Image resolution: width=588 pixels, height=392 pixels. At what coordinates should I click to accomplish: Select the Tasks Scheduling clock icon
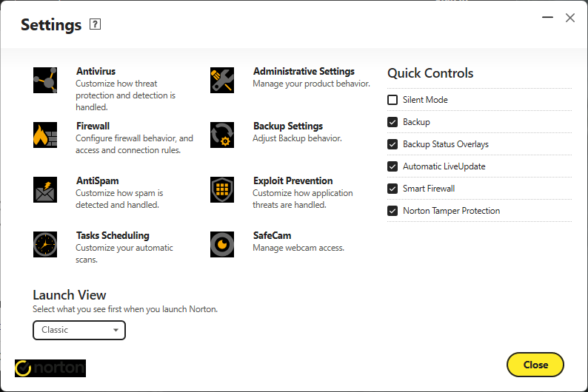click(45, 244)
